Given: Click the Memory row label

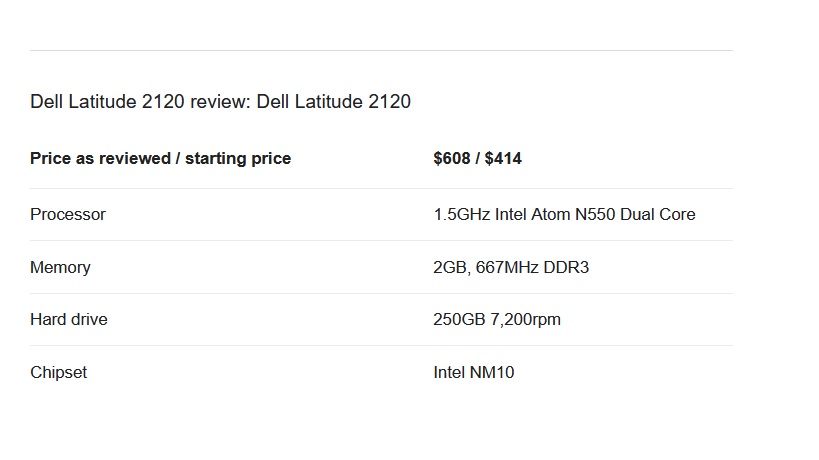Looking at the screenshot, I should click(60, 267).
